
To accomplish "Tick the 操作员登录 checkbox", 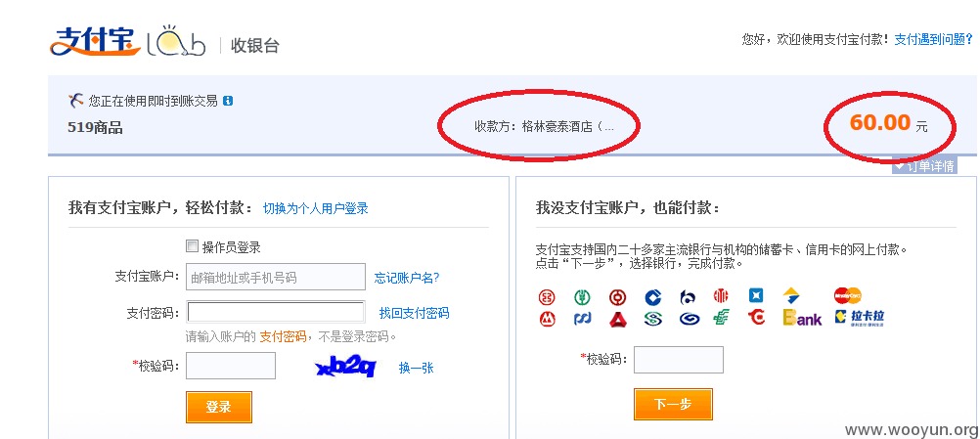I will (x=193, y=246).
